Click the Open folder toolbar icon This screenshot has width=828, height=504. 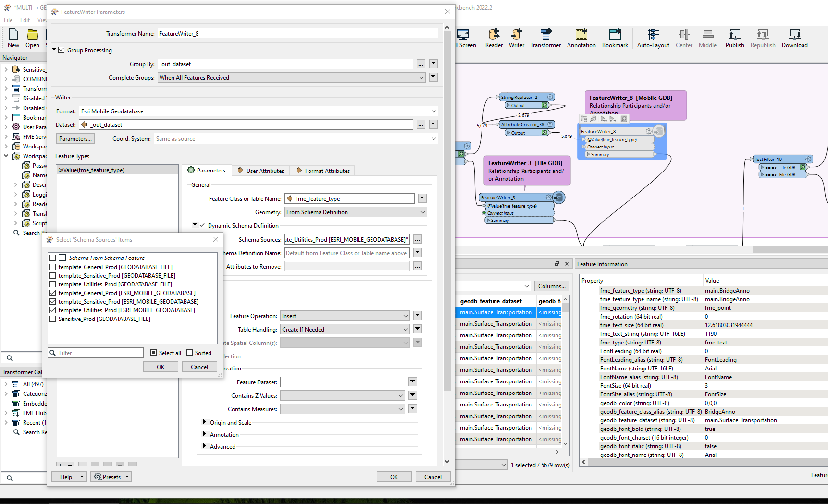point(32,38)
